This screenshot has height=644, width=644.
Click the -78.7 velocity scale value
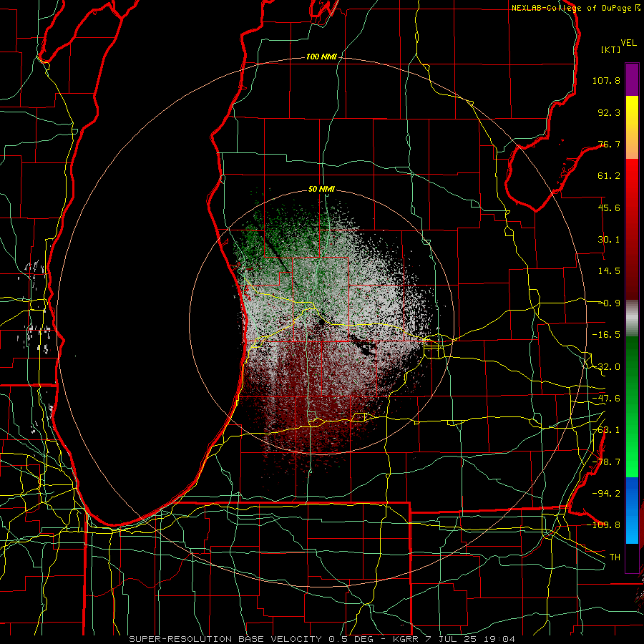click(606, 462)
